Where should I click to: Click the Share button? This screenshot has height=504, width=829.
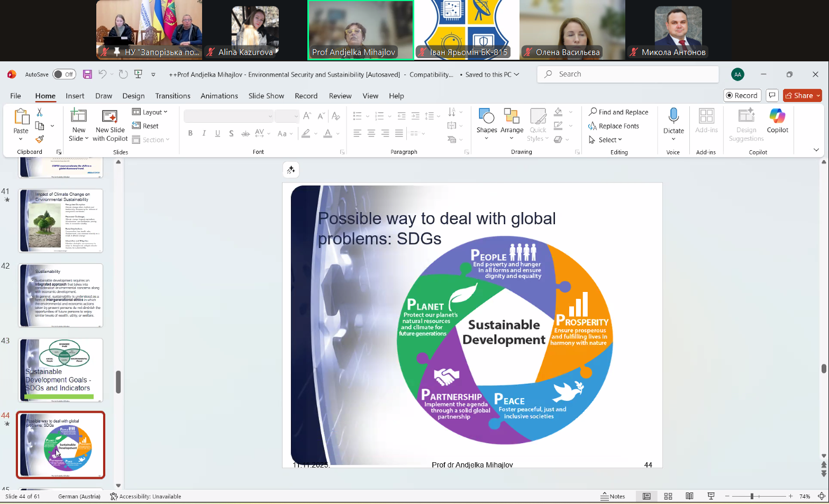click(802, 96)
